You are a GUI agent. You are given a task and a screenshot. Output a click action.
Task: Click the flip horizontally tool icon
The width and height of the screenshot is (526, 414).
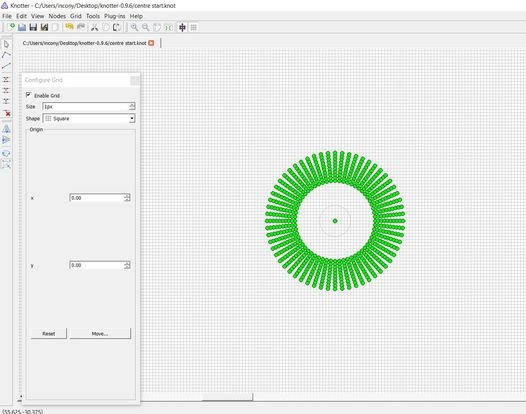6,129
